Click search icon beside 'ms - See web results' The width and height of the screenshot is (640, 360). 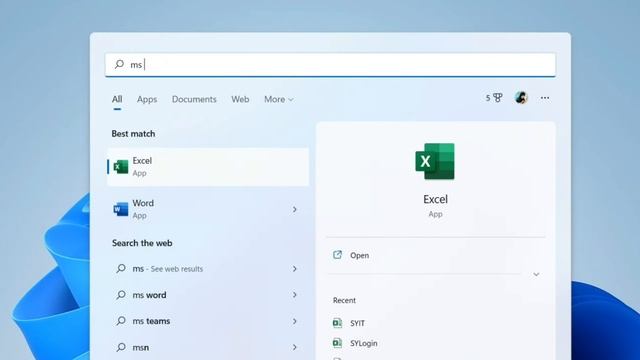click(121, 268)
